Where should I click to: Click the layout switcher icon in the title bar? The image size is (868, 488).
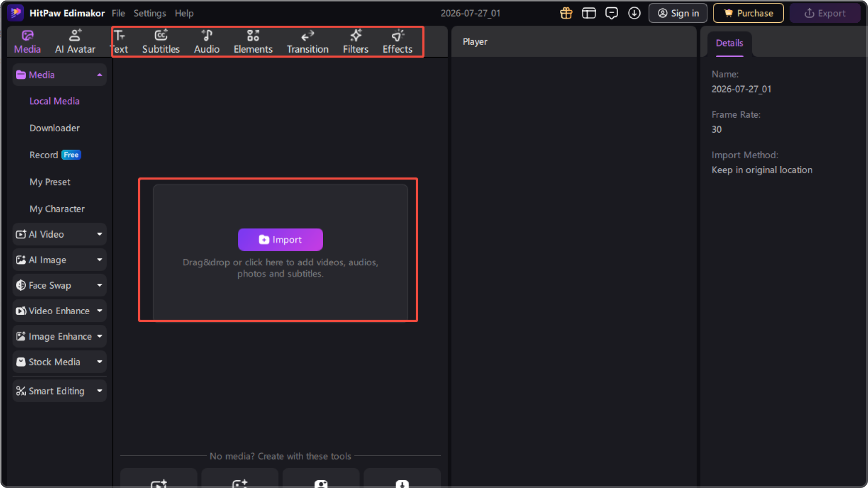(x=589, y=13)
